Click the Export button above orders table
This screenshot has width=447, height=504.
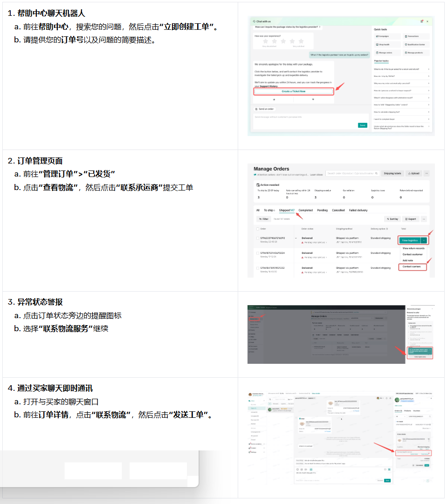coord(411,219)
